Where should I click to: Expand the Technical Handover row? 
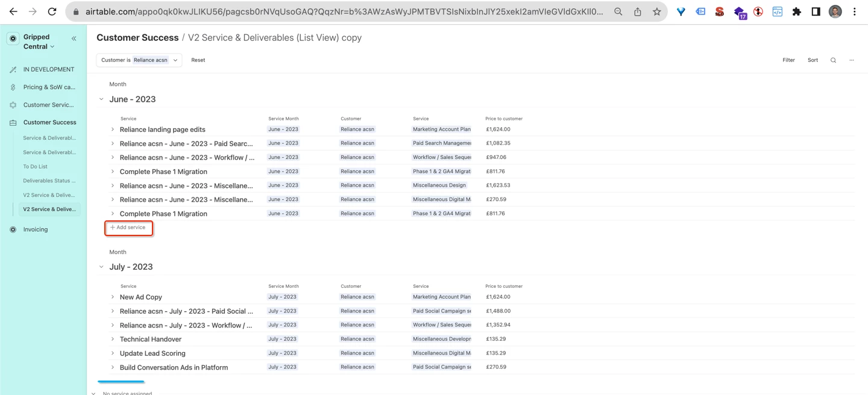click(113, 339)
